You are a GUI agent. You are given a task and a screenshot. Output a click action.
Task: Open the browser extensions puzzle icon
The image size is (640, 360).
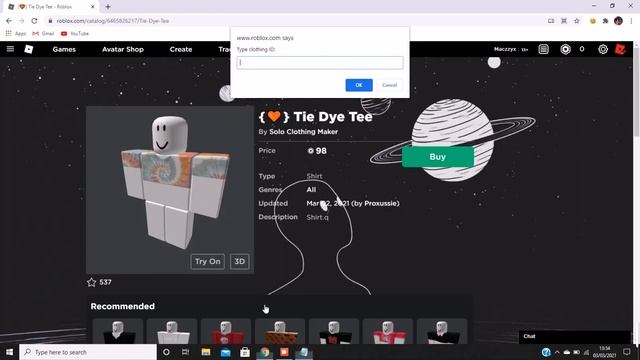click(605, 20)
